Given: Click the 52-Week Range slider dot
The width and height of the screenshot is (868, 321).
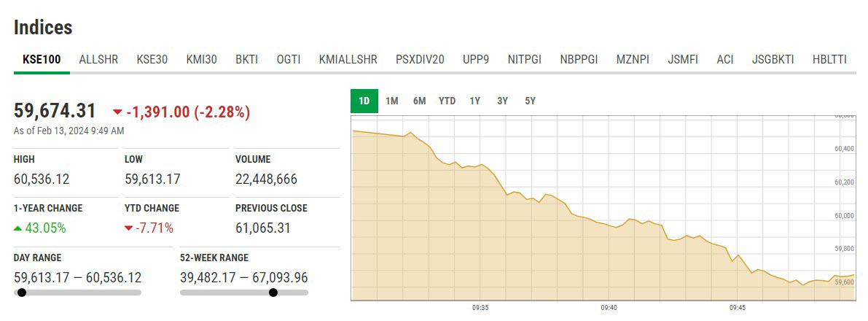Looking at the screenshot, I should coord(273,293).
